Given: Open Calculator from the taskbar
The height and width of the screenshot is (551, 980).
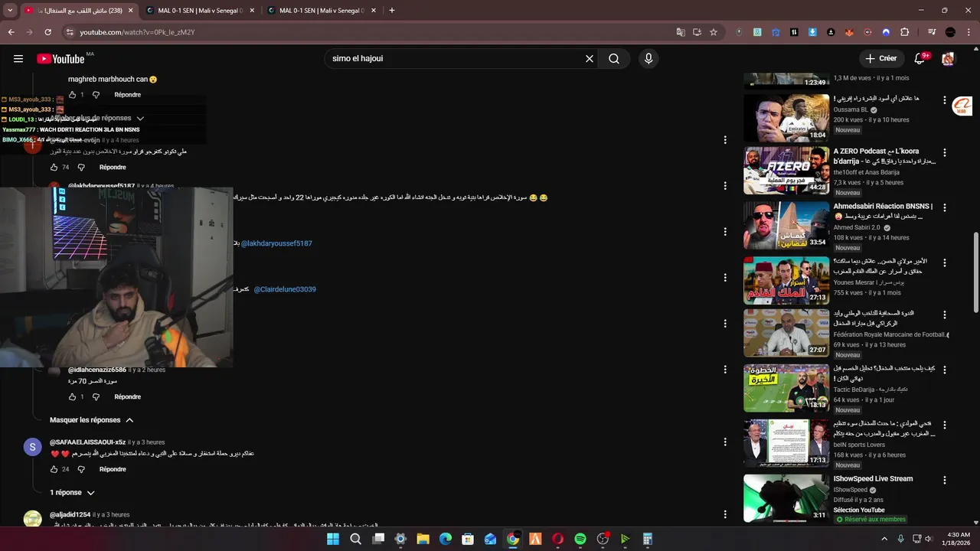Looking at the screenshot, I should [648, 539].
